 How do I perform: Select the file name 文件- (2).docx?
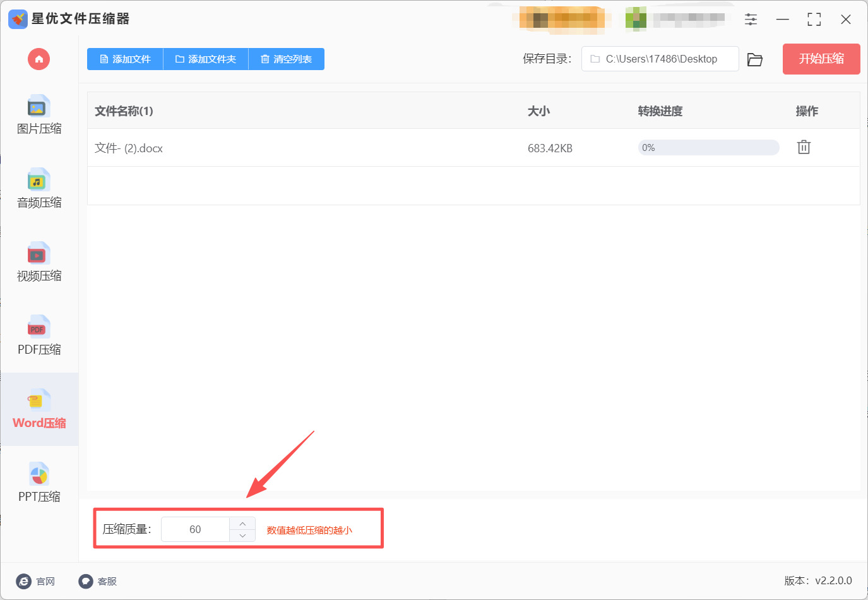click(x=129, y=148)
